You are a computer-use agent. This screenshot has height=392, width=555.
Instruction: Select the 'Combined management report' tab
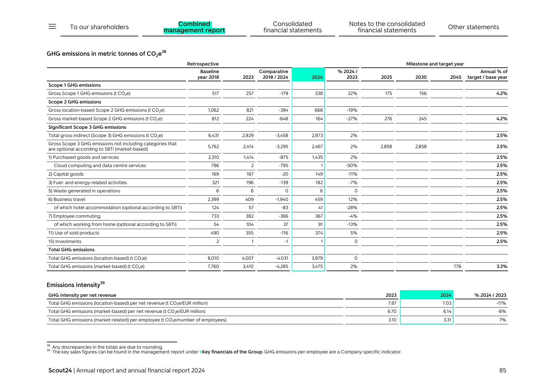[194, 27]
